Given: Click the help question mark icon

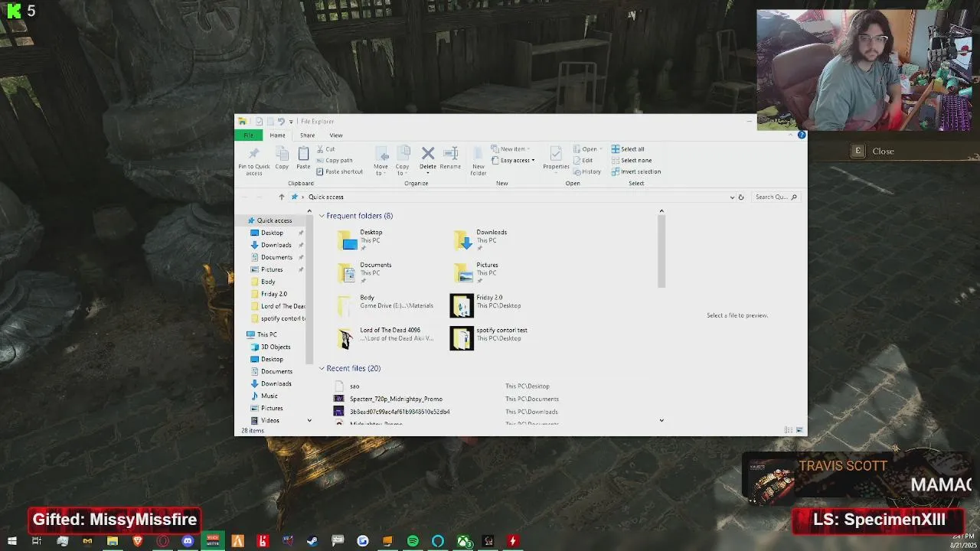Looking at the screenshot, I should tap(802, 135).
